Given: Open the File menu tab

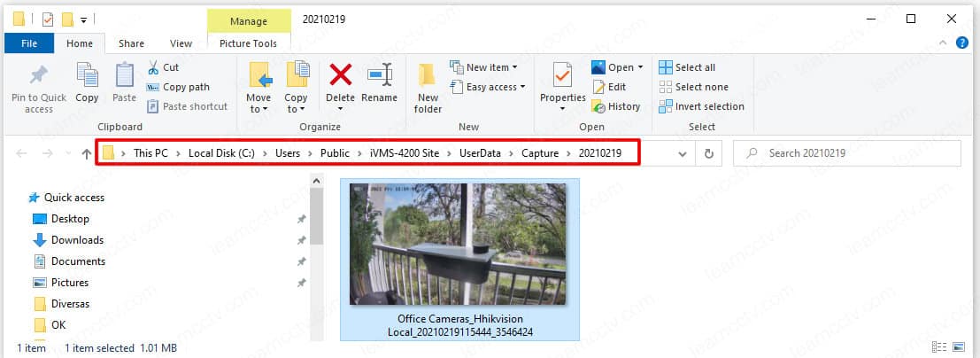Looking at the screenshot, I should (x=28, y=43).
